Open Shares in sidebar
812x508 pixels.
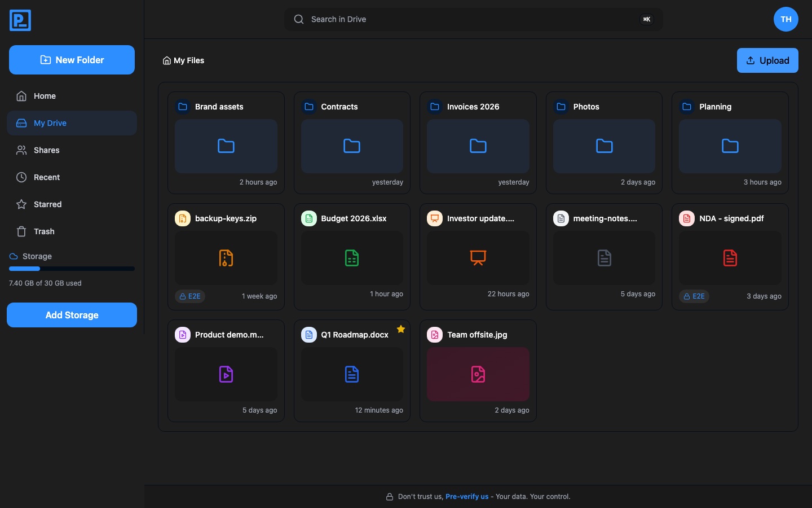point(72,150)
